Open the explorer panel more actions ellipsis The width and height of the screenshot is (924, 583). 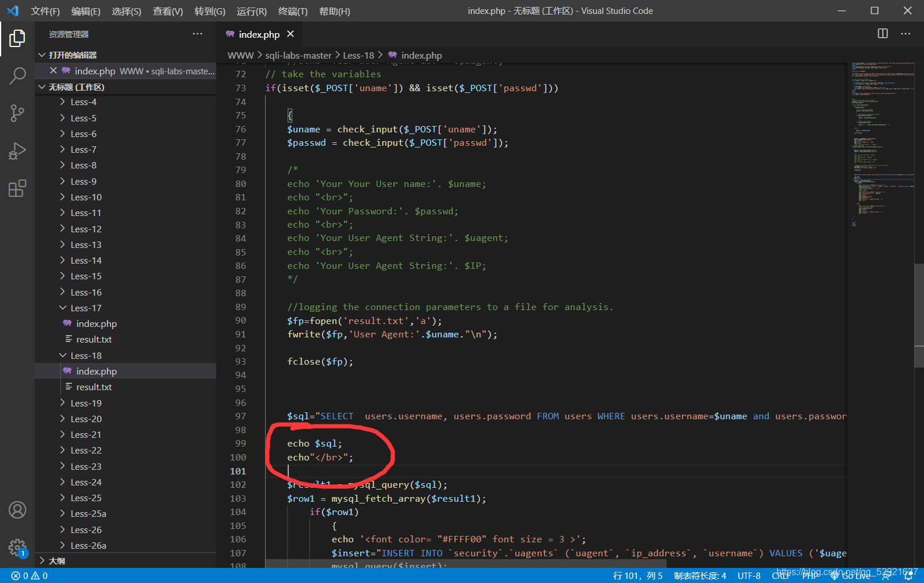198,34
